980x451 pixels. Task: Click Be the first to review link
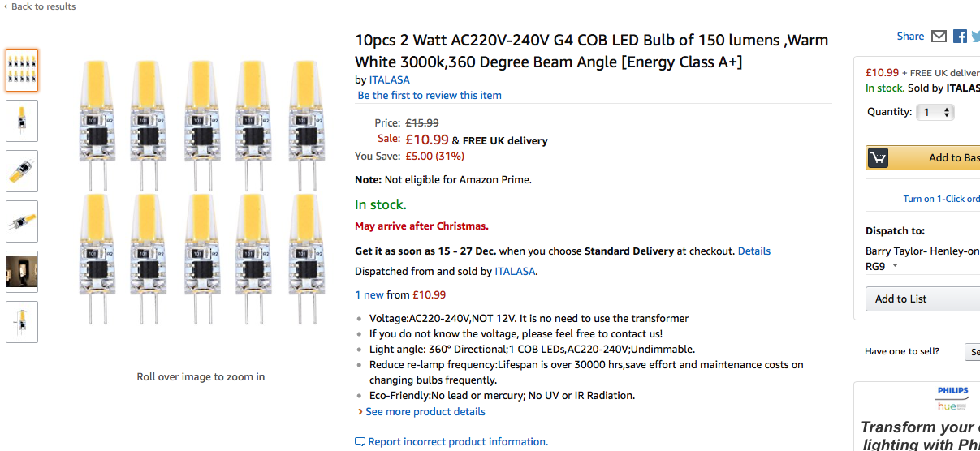click(x=430, y=95)
